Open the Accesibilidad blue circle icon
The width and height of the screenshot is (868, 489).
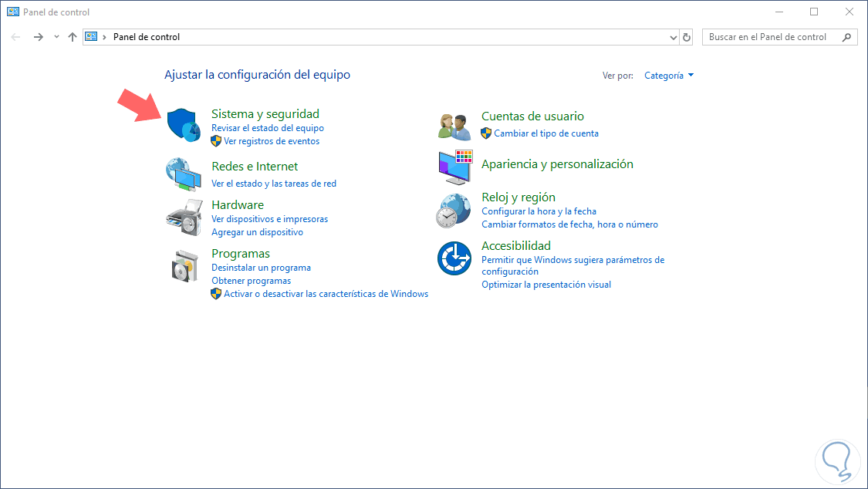(x=454, y=258)
